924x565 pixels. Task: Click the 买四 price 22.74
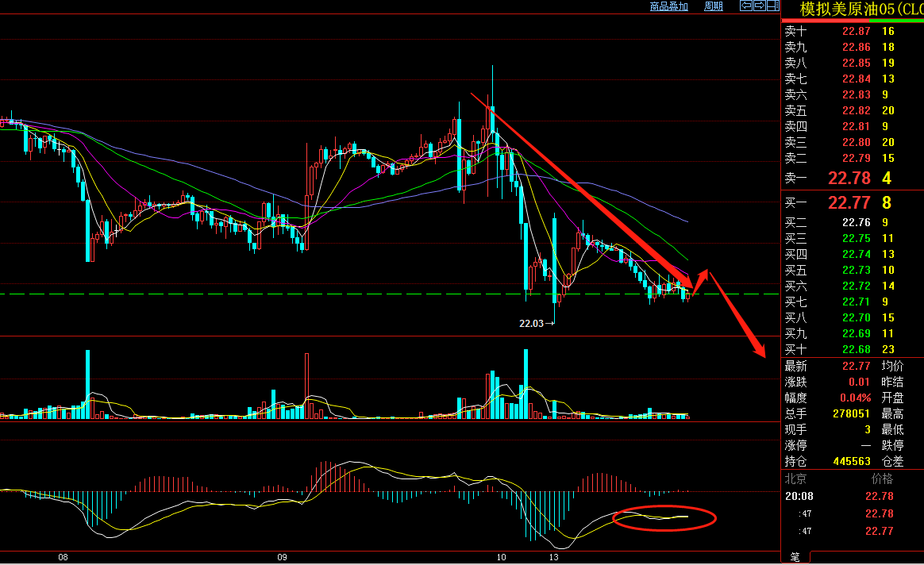(857, 255)
